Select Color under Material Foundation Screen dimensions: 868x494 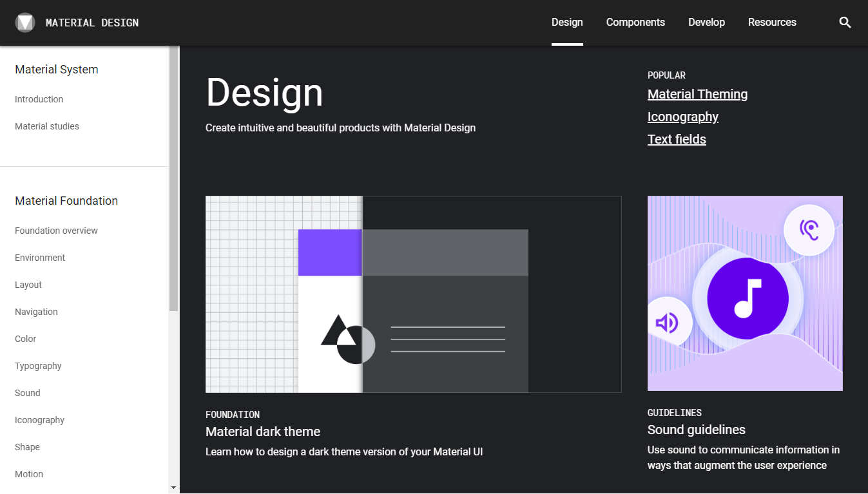tap(25, 339)
